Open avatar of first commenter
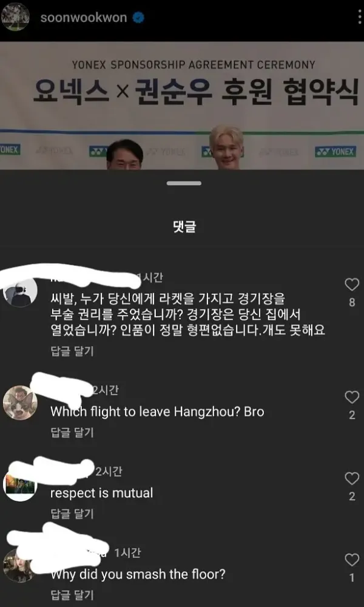The height and width of the screenshot is (607, 364). [x=20, y=291]
